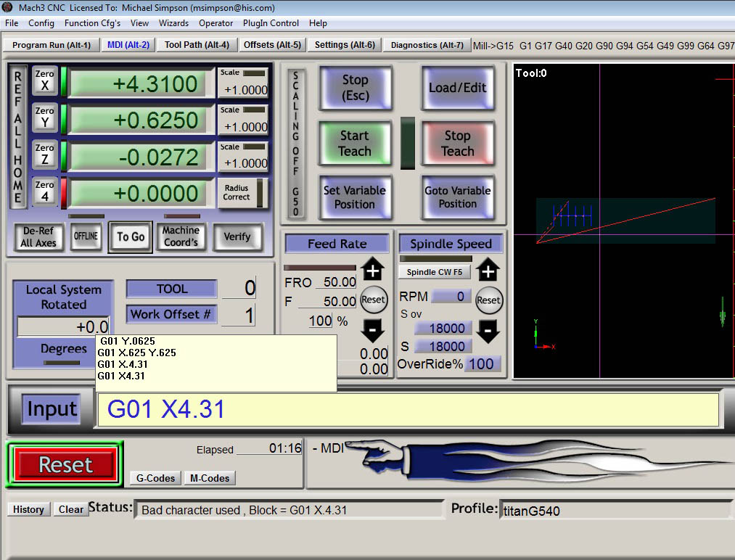Click Goto Variable Position button

tap(458, 197)
